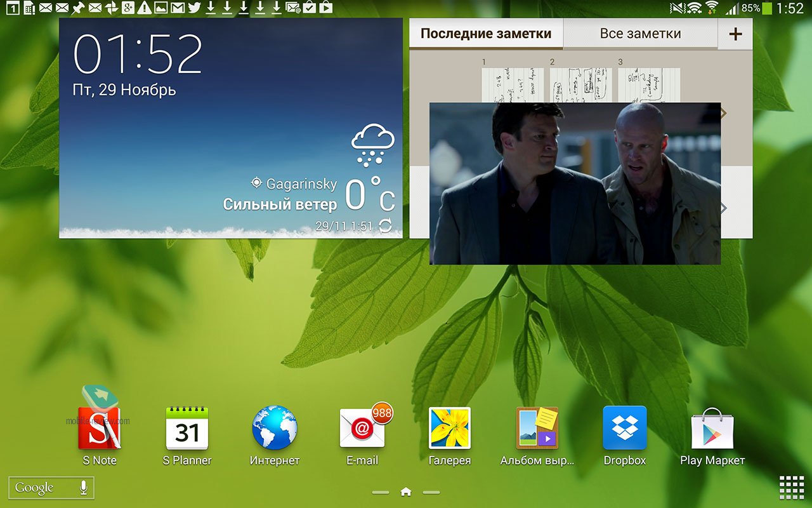
Task: Open note thumbnail number 3
Action: click(x=649, y=85)
